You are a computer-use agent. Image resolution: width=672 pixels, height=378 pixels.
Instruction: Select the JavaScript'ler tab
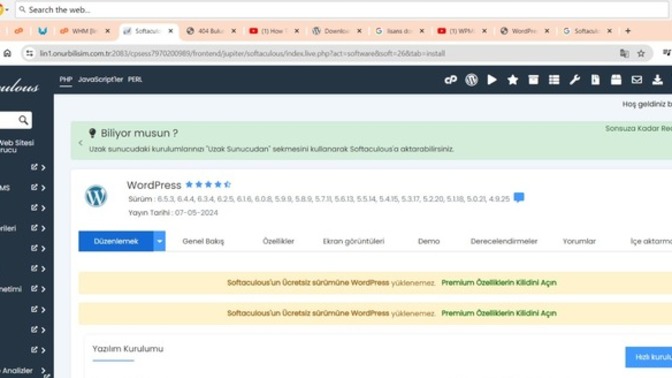[x=100, y=79]
